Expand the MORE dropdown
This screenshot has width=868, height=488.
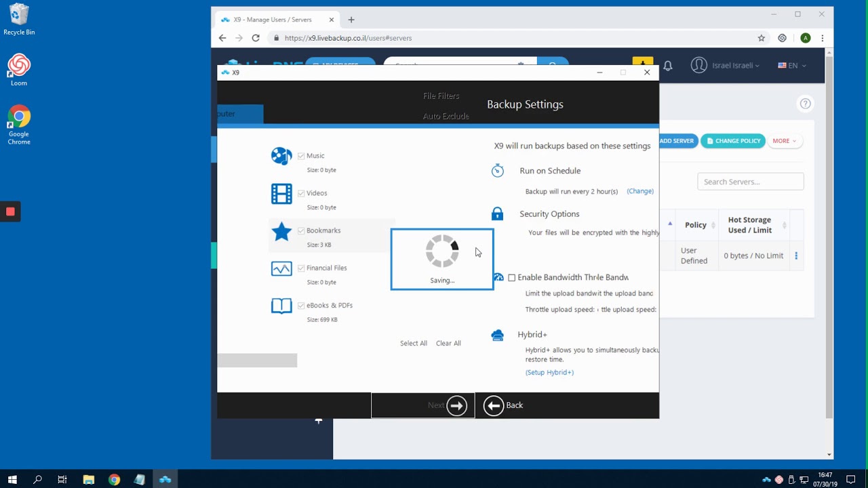coord(785,141)
